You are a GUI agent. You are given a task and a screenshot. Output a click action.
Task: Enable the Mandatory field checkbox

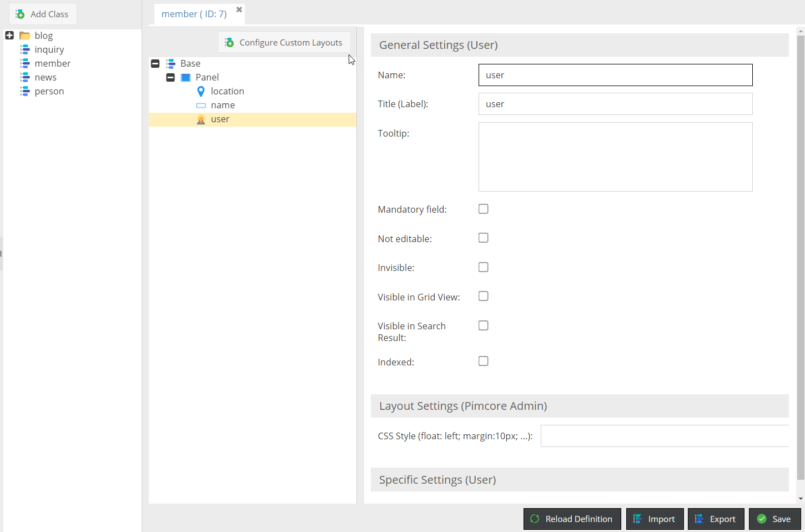coord(484,209)
